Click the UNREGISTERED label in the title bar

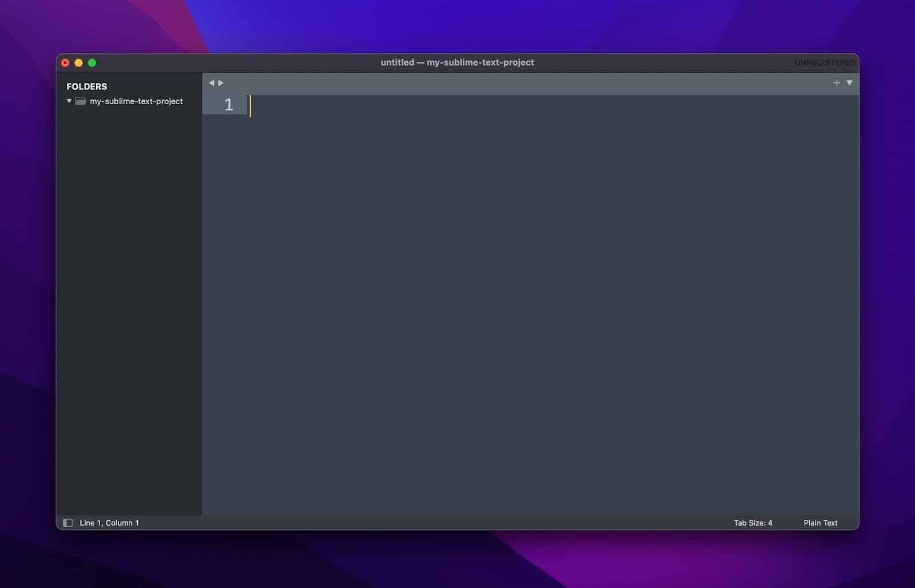pyautogui.click(x=825, y=62)
